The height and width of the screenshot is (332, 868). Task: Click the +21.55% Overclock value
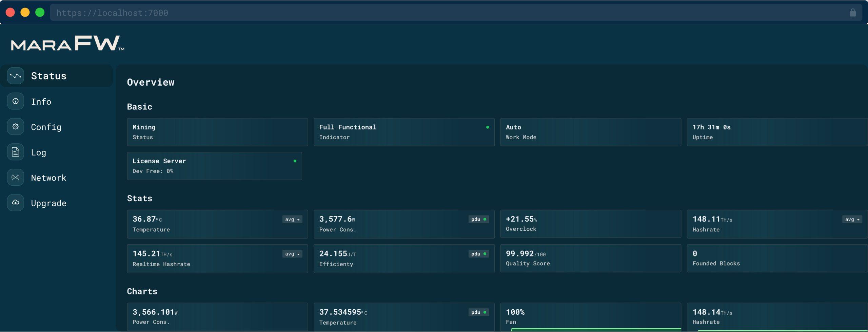521,219
